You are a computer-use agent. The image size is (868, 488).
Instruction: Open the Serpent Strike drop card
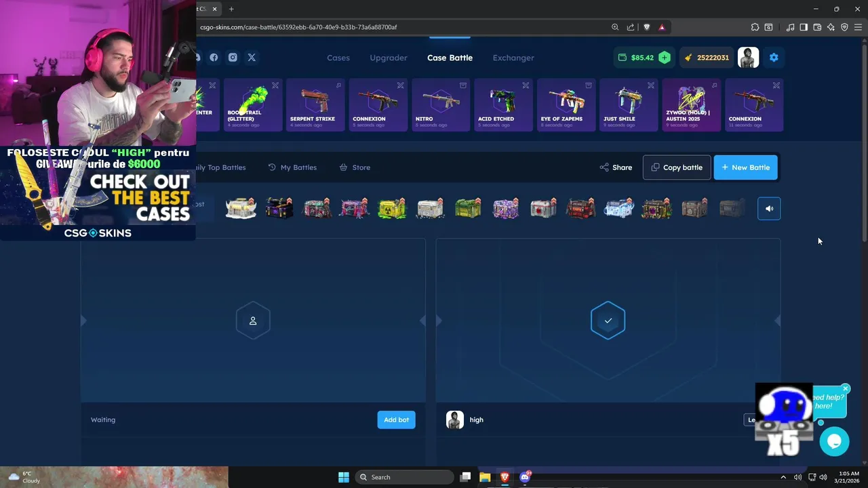point(315,105)
